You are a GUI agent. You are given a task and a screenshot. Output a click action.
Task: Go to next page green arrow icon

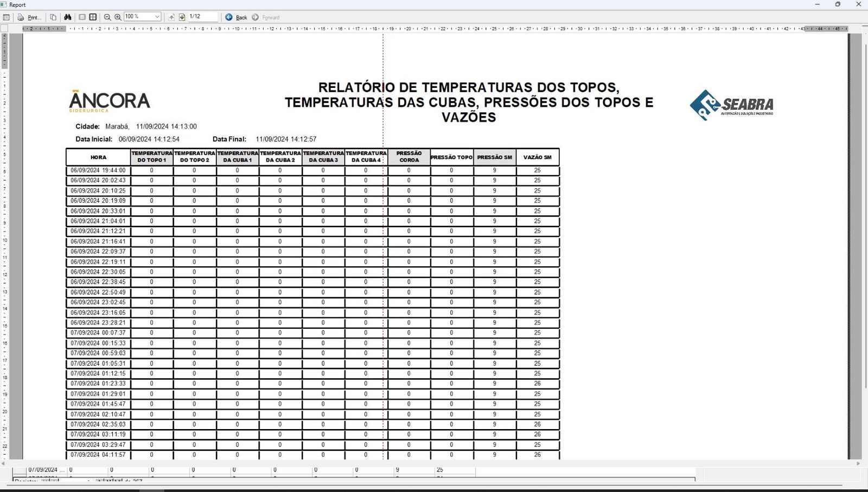coord(182,17)
